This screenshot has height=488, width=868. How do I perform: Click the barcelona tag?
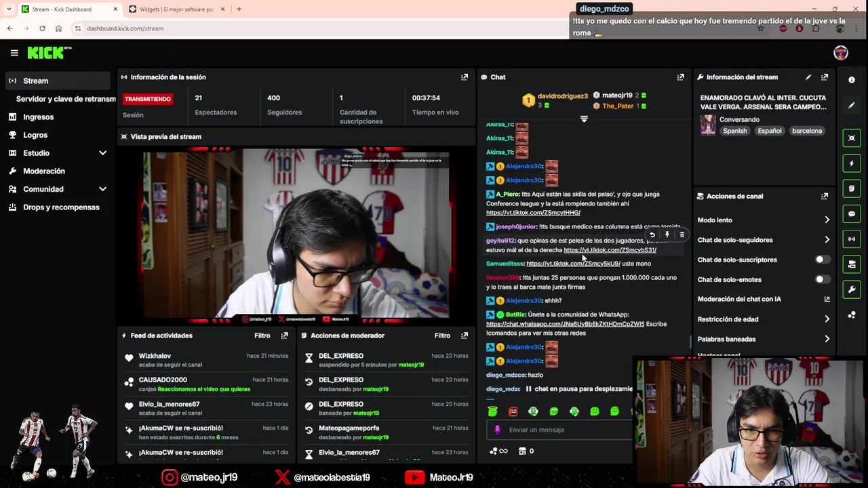(806, 131)
